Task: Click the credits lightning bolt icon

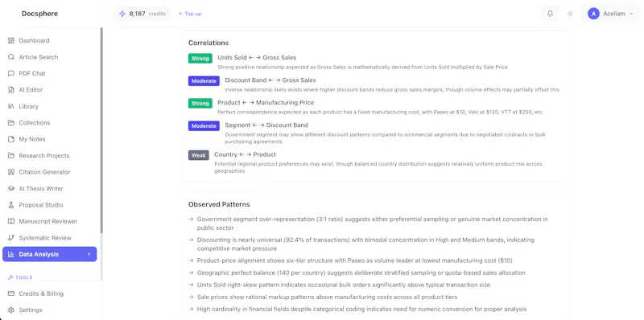Action: [122, 14]
